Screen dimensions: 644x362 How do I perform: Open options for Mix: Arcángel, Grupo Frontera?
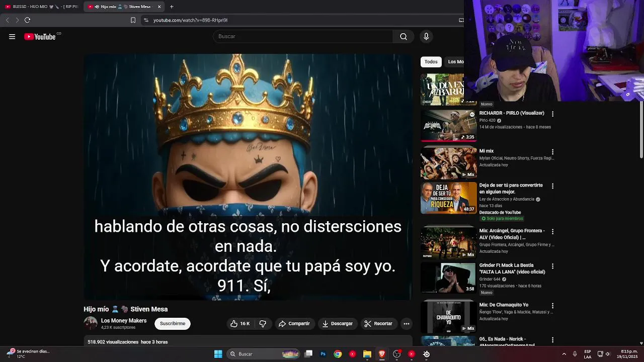coord(552,232)
